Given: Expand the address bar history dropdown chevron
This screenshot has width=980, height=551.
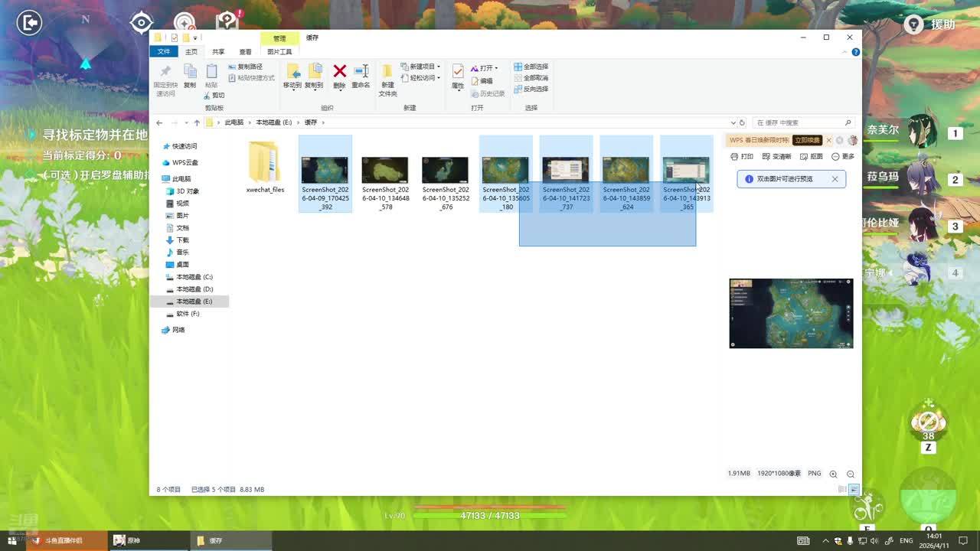Looking at the screenshot, I should coord(733,122).
